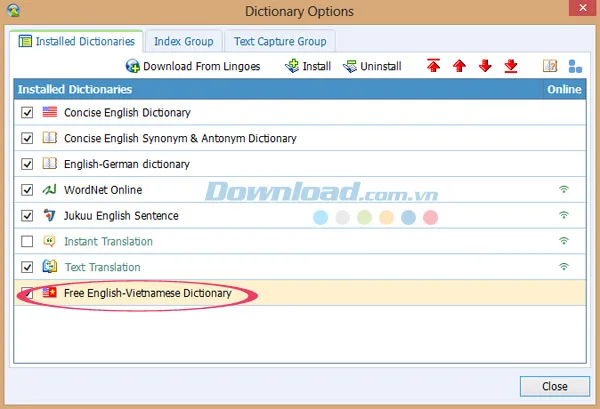Click the Install text button
This screenshot has width=600, height=409.
[317, 67]
